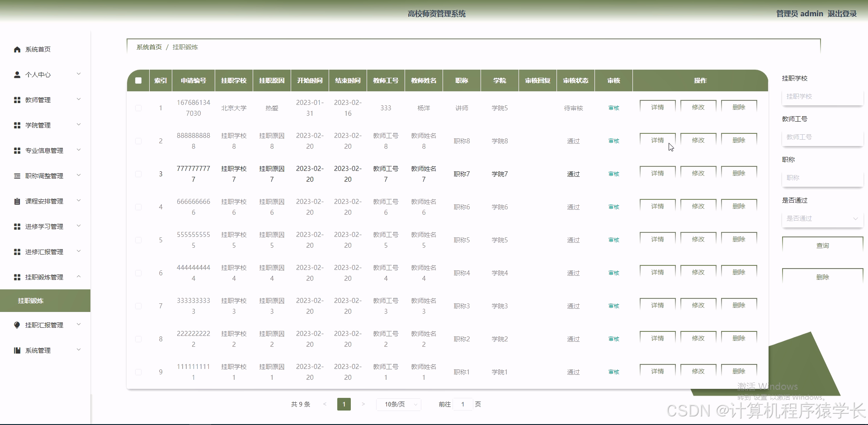Expand the 教师管理 menu chevron
Image resolution: width=868 pixels, height=425 pixels.
click(x=79, y=99)
